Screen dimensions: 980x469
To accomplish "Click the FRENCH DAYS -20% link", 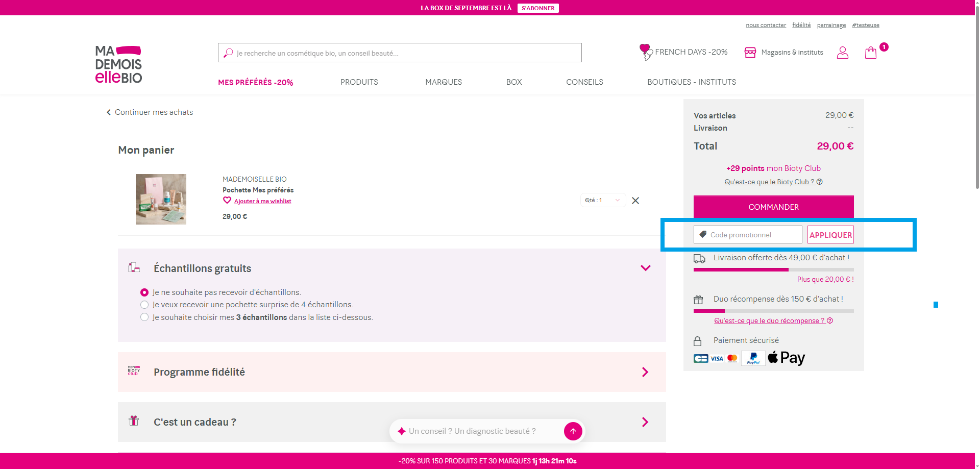I will [691, 52].
